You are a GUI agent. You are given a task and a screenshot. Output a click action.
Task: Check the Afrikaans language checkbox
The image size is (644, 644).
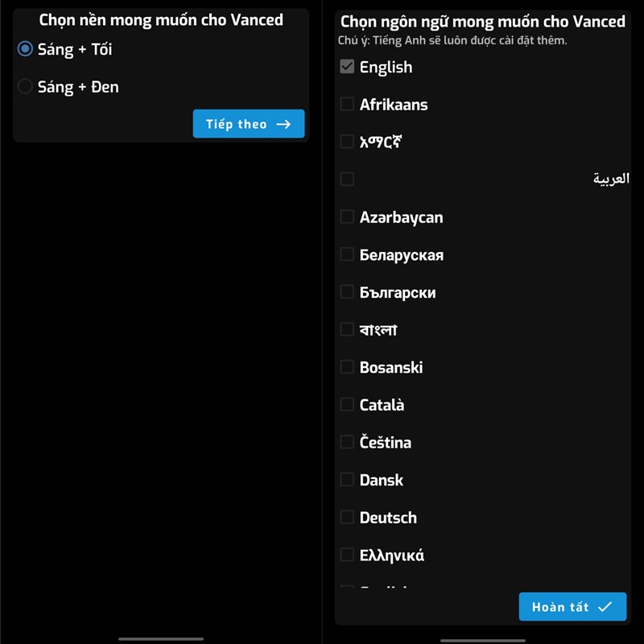tap(347, 104)
